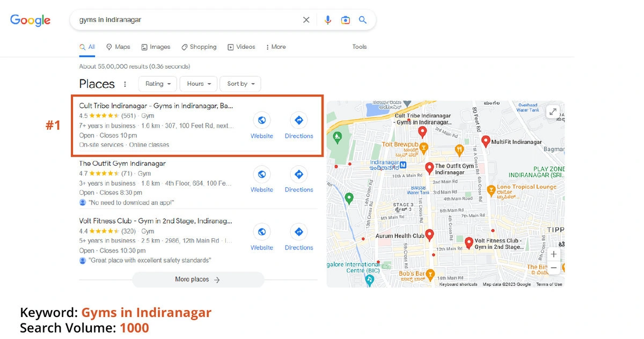Select the All tab
The image size is (644, 339).
point(87,47)
